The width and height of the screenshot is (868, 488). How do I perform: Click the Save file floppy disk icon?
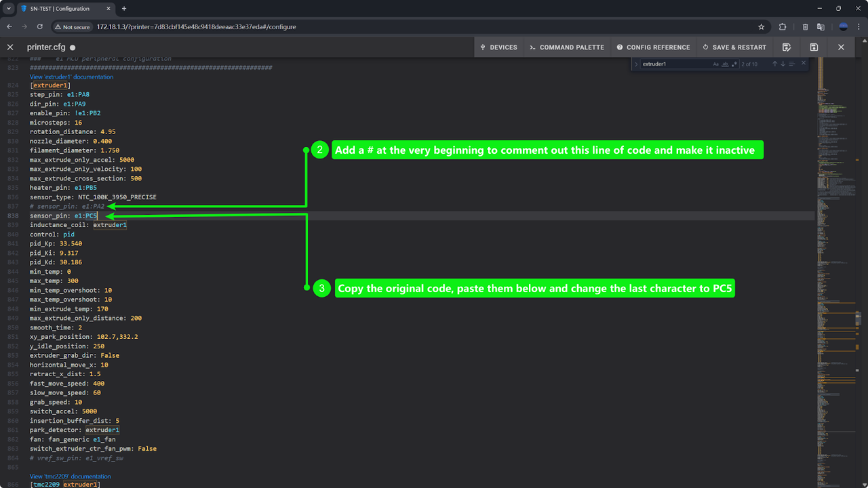(814, 47)
